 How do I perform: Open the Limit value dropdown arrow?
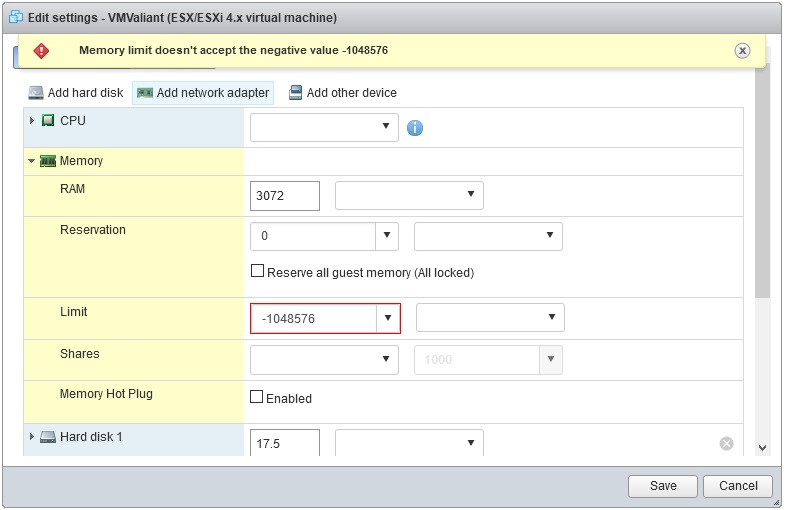click(388, 318)
